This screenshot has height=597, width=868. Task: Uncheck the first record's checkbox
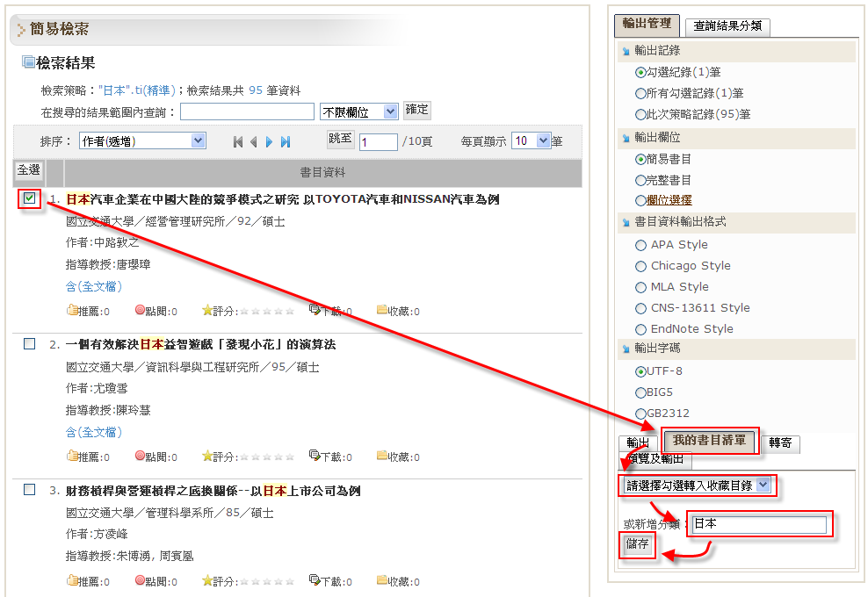point(30,198)
